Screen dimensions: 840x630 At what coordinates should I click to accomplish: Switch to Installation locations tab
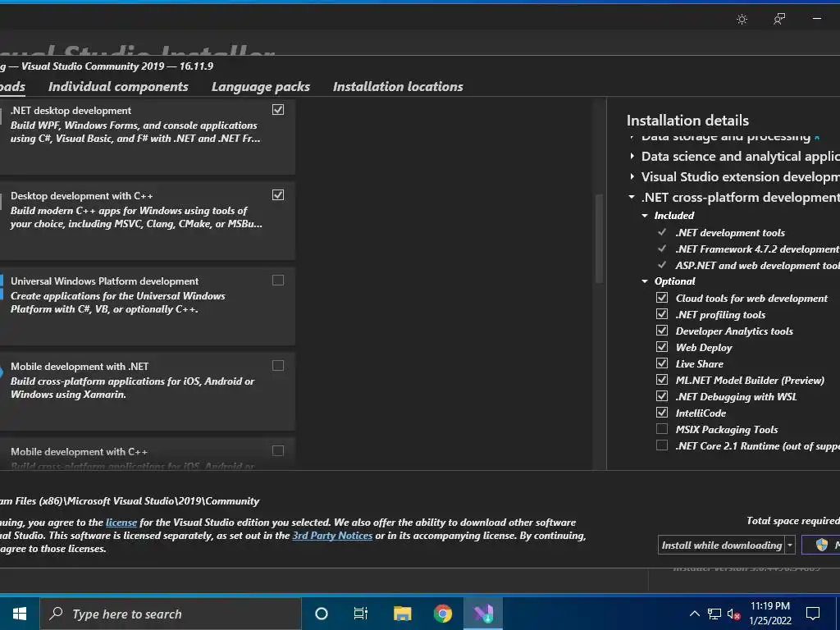pyautogui.click(x=398, y=87)
